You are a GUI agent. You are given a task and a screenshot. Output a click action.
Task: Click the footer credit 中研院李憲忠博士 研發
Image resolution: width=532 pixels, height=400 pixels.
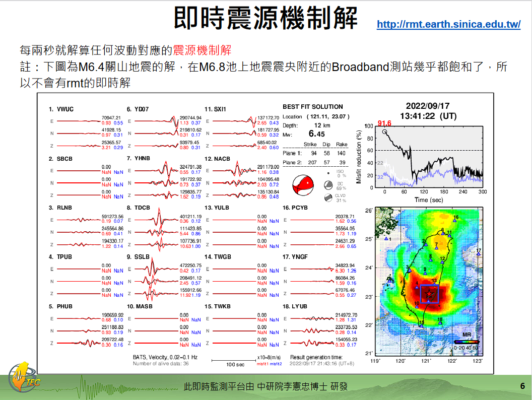click(x=302, y=386)
